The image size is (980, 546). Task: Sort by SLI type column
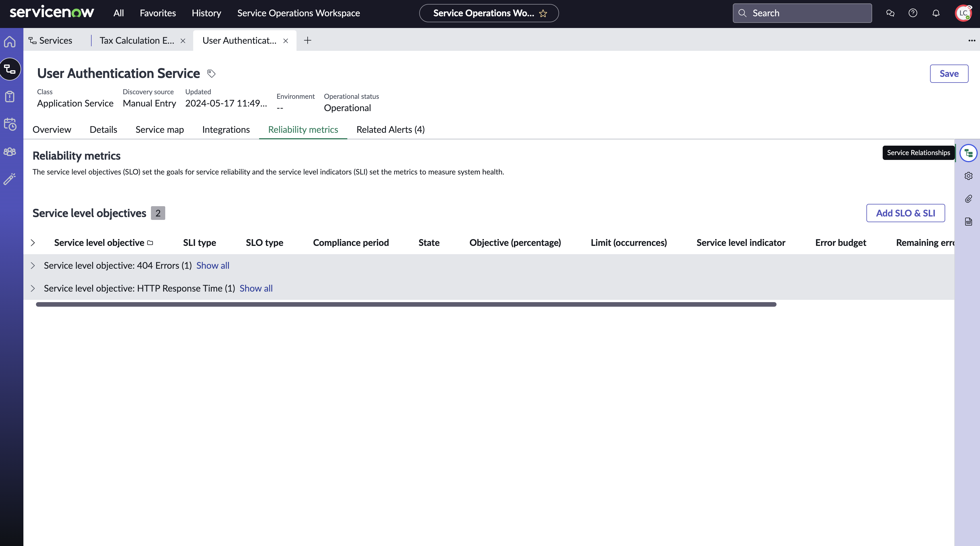(x=199, y=243)
